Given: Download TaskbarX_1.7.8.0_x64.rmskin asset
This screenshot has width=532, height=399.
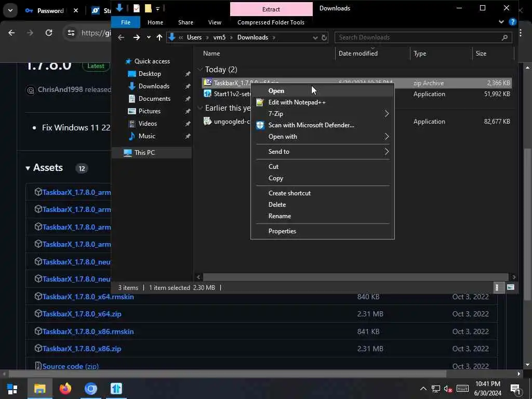Looking at the screenshot, I should click(x=88, y=297).
